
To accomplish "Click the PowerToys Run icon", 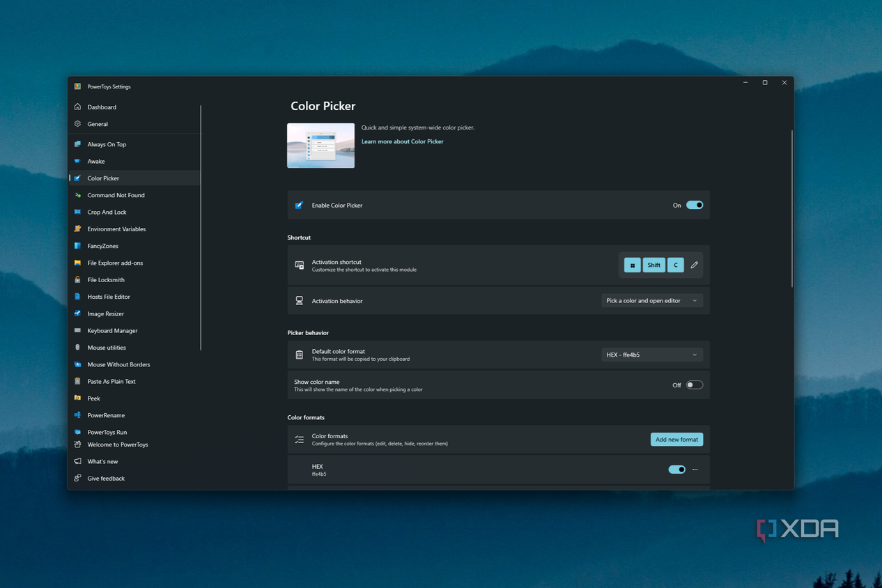I will coord(77,432).
